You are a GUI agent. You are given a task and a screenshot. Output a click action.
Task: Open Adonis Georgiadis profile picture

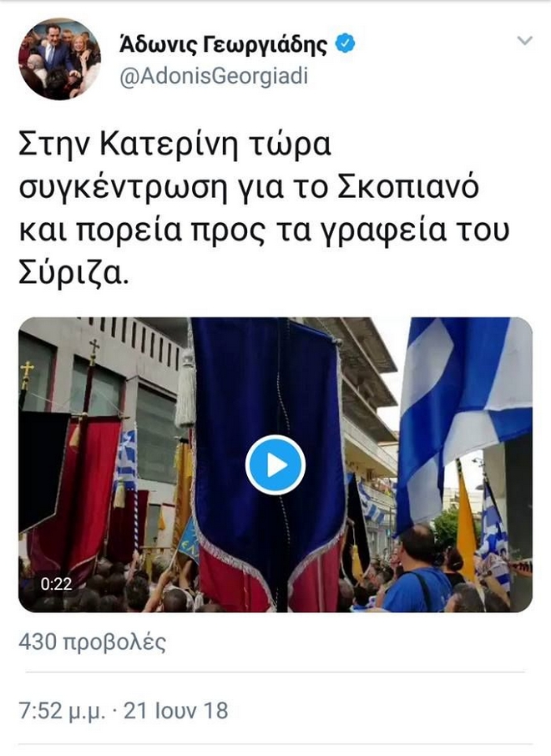click(59, 58)
